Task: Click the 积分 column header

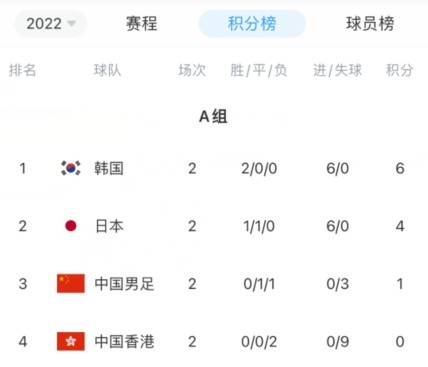Action: [x=399, y=70]
